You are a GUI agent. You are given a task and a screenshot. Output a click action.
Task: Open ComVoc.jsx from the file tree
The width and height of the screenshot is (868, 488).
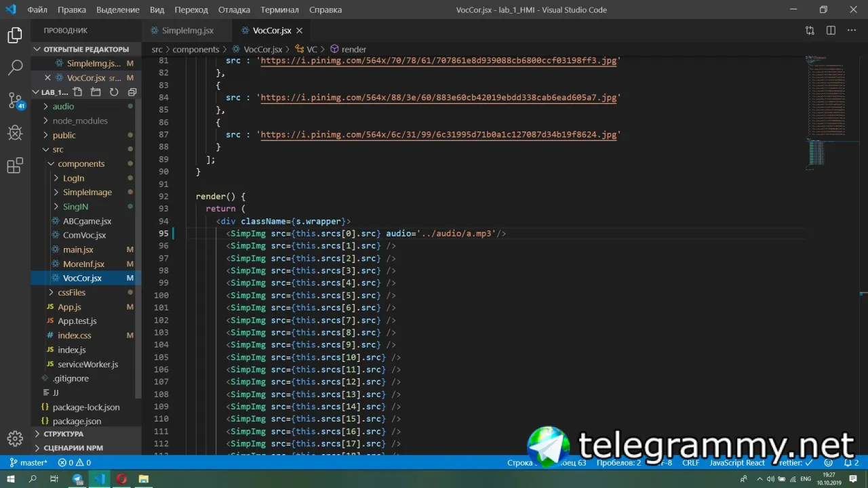[x=84, y=235]
